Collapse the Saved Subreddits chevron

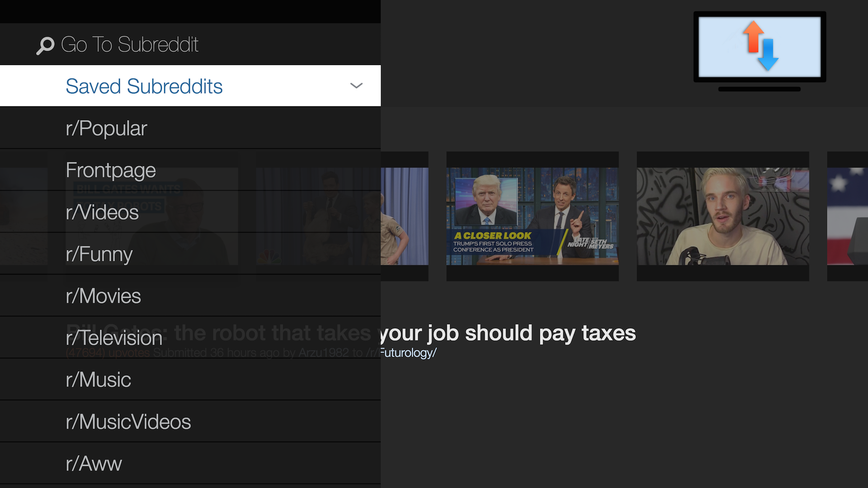[356, 86]
